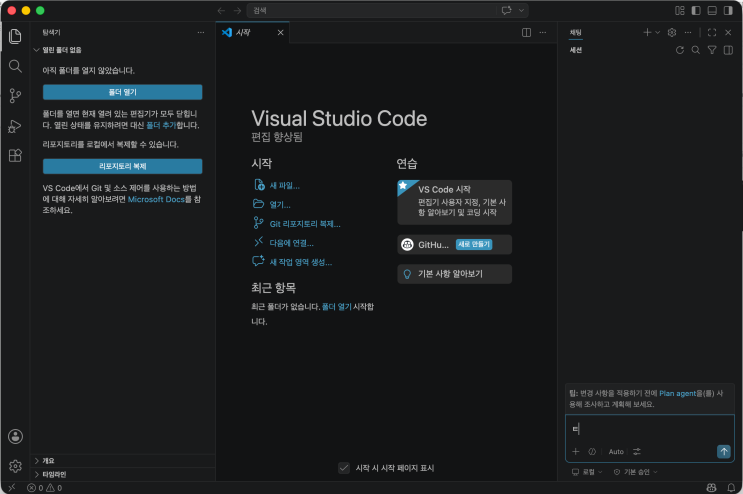The height and width of the screenshot is (494, 743).
Task: Open dropdown next to title bar chat icon
Action: [521, 10]
